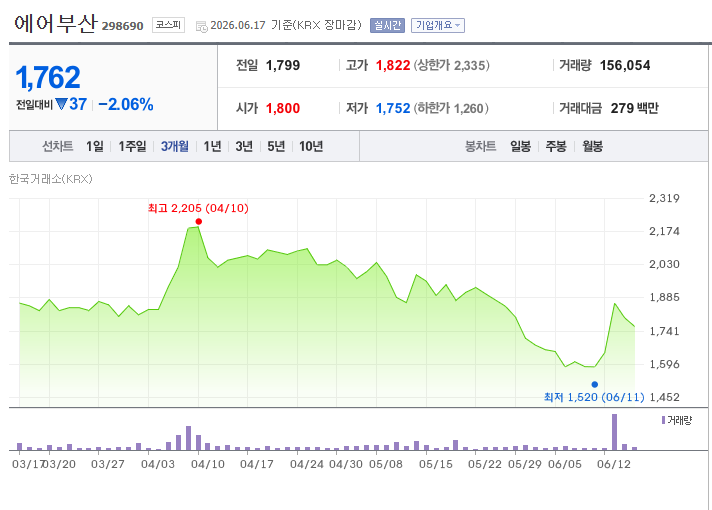Click the change rate −2.06%
Viewport: 712px width, 510px height.
[x=126, y=104]
